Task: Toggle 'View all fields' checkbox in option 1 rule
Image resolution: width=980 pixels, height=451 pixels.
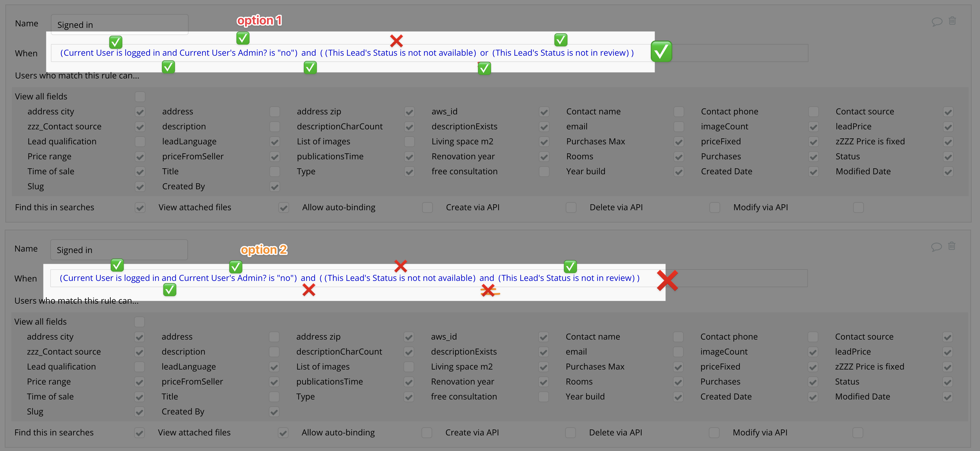Action: tap(140, 97)
